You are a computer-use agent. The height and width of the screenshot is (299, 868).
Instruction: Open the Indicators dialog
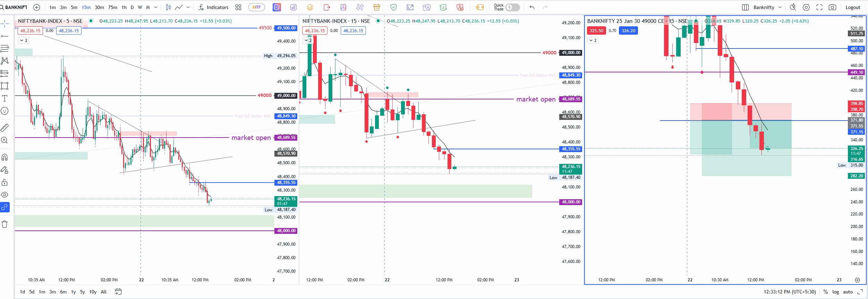click(x=213, y=7)
